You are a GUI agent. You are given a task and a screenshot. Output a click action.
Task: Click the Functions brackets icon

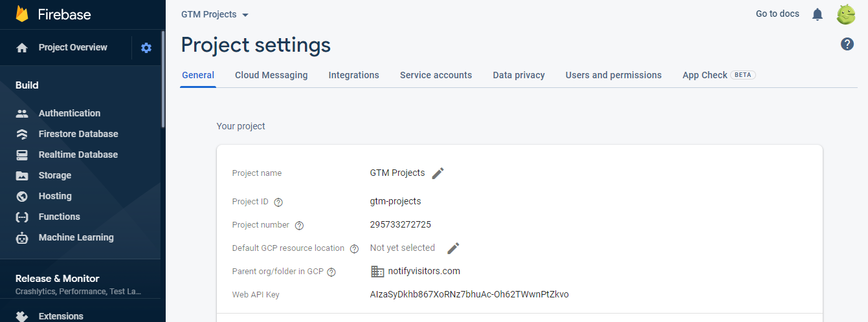[x=22, y=217]
